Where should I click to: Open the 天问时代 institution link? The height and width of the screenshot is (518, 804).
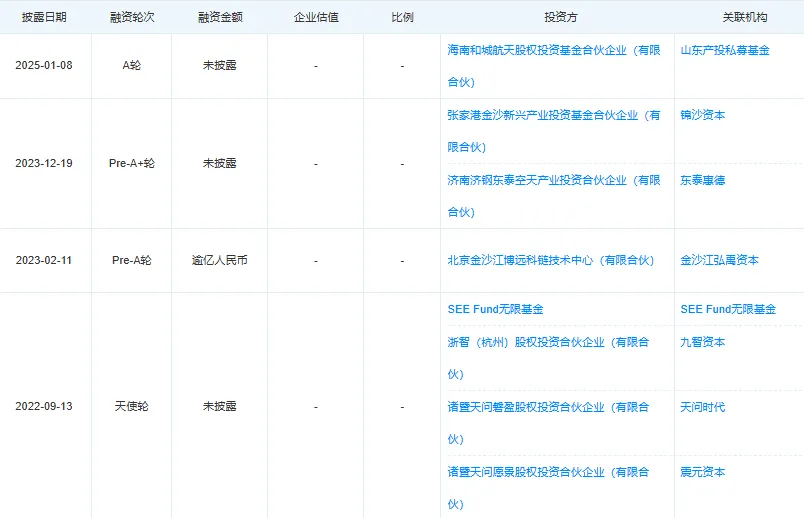point(702,407)
